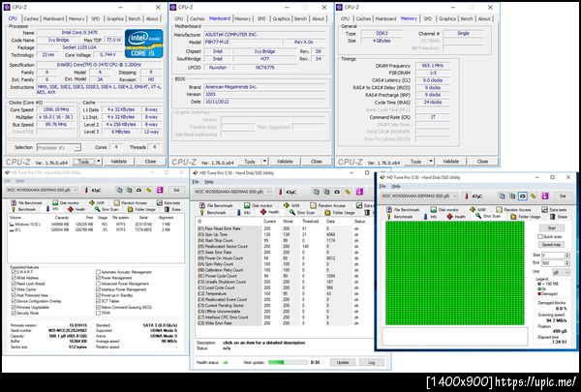Open Tools dropdown arrow in CPU-Z Memory window
Viewport: 581px width, 392px height.
pos(431,162)
